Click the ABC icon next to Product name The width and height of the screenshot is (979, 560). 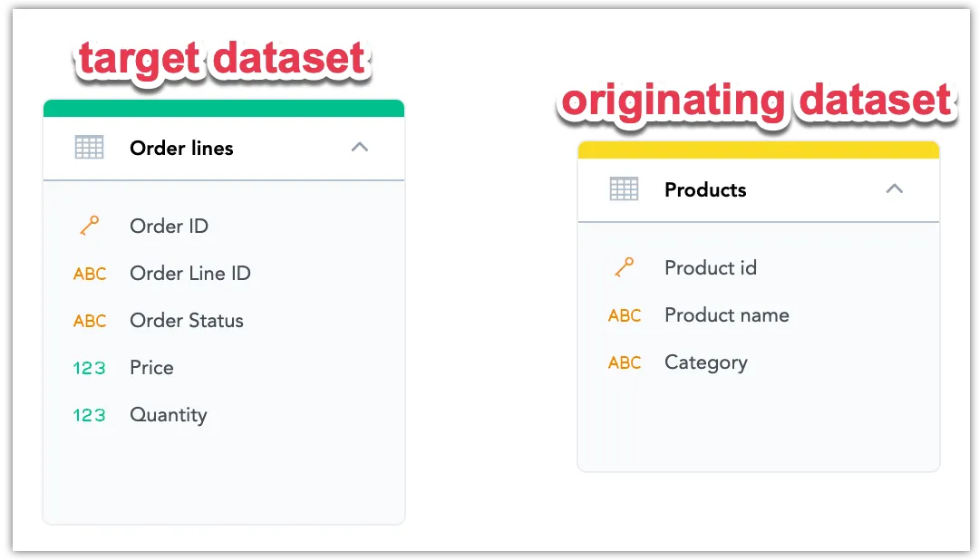pyautogui.click(x=625, y=314)
